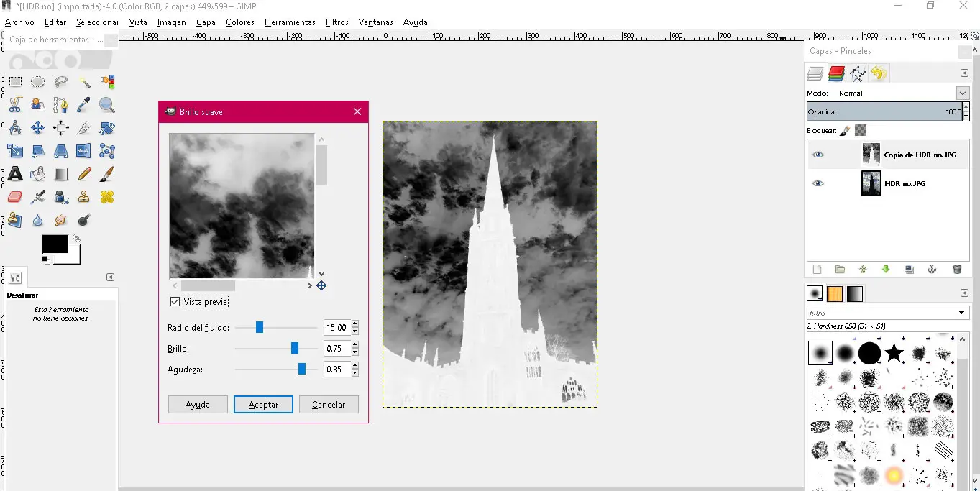Image resolution: width=980 pixels, height=491 pixels.
Task: Pick the Fuzzy Select magic wand tool
Action: [84, 82]
